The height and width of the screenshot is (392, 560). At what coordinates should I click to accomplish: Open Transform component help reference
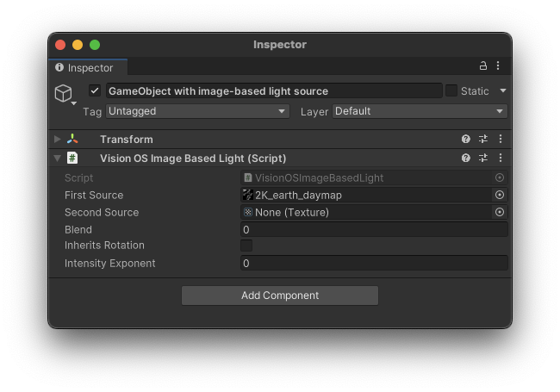tap(466, 139)
